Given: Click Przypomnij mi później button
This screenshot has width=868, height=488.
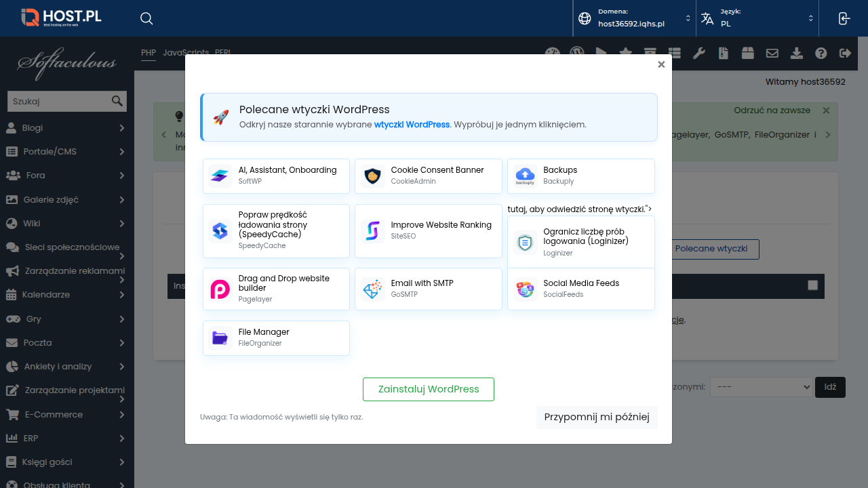Looking at the screenshot, I should tap(597, 417).
